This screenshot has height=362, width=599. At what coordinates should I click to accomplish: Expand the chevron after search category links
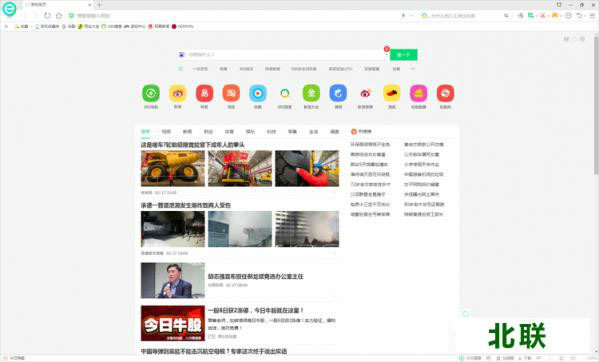point(413,69)
